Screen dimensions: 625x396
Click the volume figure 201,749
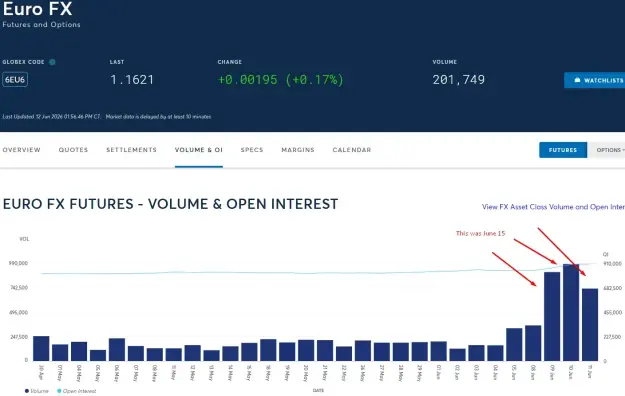click(459, 80)
